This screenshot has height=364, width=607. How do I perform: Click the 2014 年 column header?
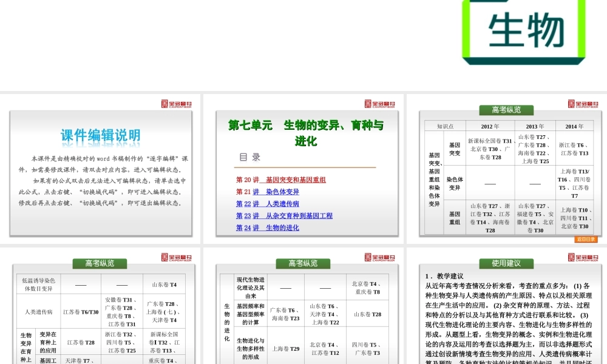(574, 126)
